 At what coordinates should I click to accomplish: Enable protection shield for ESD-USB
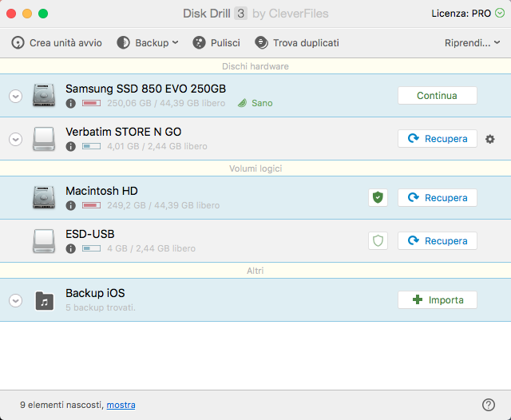click(x=378, y=241)
